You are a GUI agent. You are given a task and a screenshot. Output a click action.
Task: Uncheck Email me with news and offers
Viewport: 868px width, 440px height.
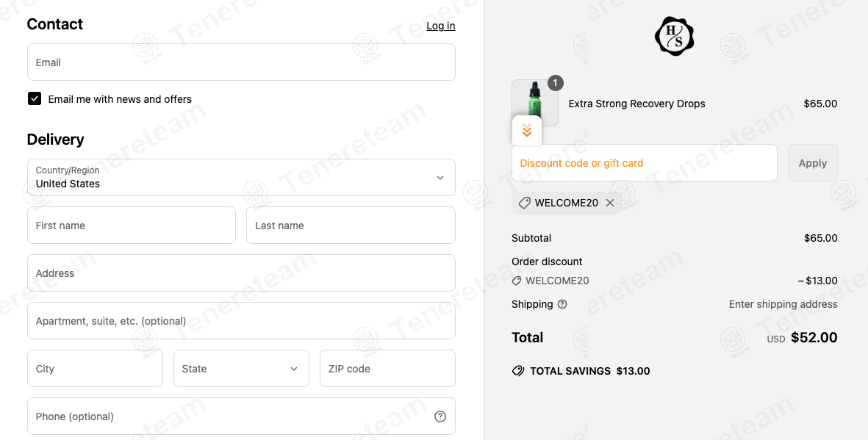[35, 98]
